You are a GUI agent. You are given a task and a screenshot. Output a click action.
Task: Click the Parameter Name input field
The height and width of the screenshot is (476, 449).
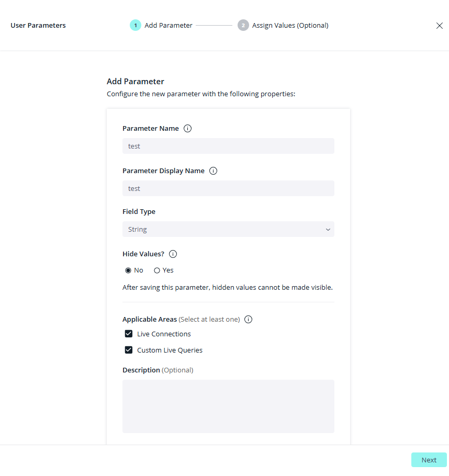[228, 146]
